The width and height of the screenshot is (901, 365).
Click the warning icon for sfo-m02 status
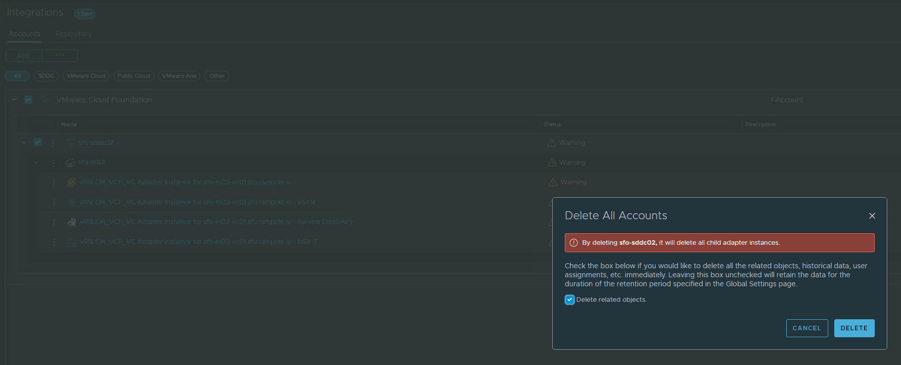[552, 163]
